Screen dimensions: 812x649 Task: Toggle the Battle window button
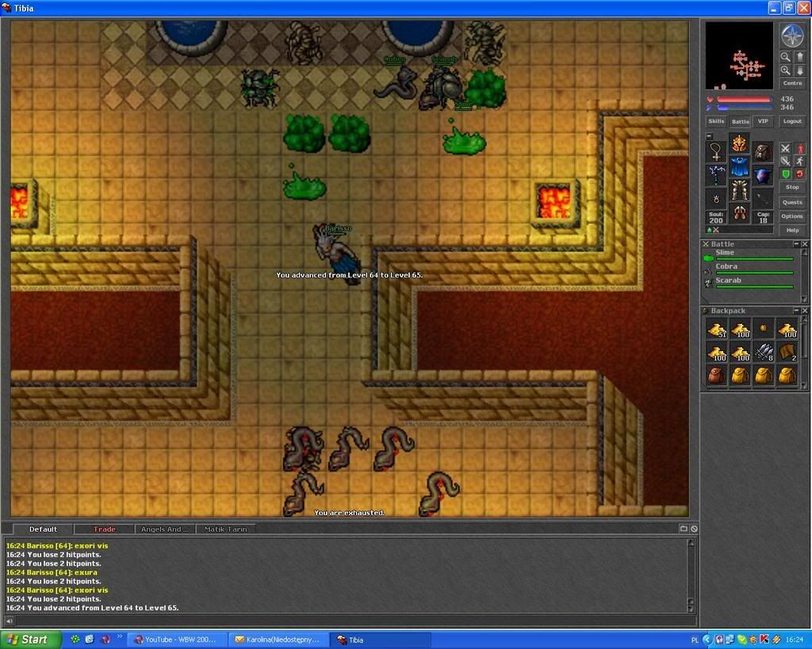pos(740,121)
